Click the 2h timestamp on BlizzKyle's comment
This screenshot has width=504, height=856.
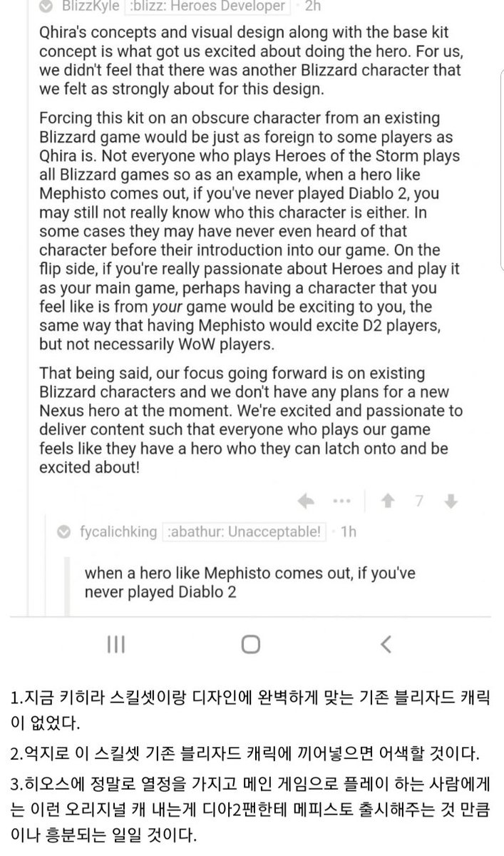pyautogui.click(x=313, y=7)
